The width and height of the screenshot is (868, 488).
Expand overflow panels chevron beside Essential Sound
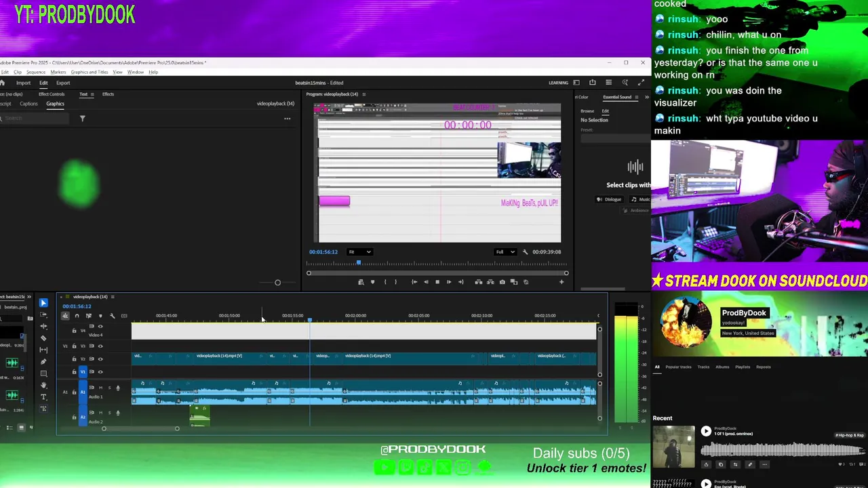[x=646, y=97]
